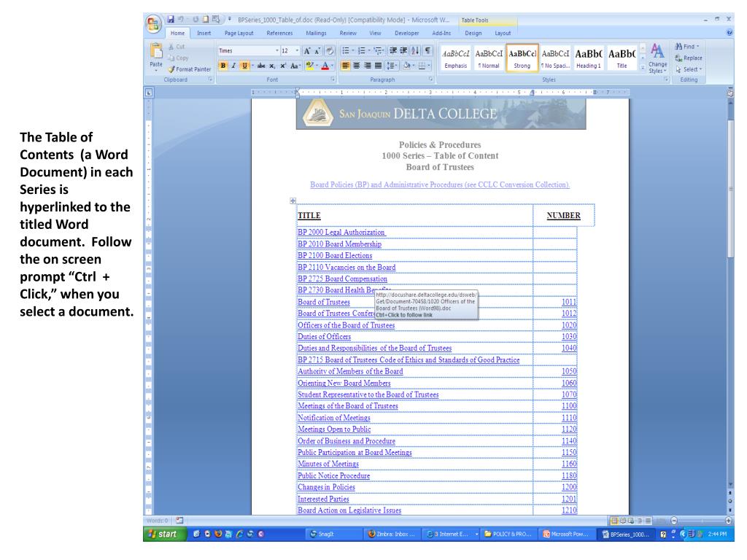Viewport: 747px width, 560px height.
Task: Click the Text Highlight Color icon
Action: pos(309,66)
